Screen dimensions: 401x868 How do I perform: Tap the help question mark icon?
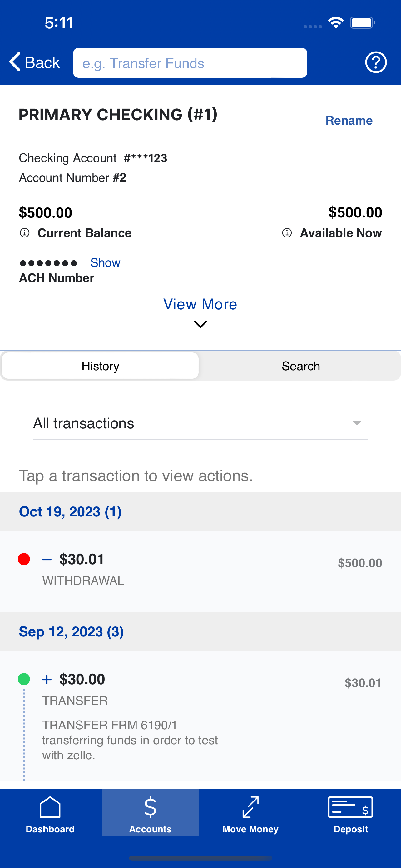tap(376, 62)
